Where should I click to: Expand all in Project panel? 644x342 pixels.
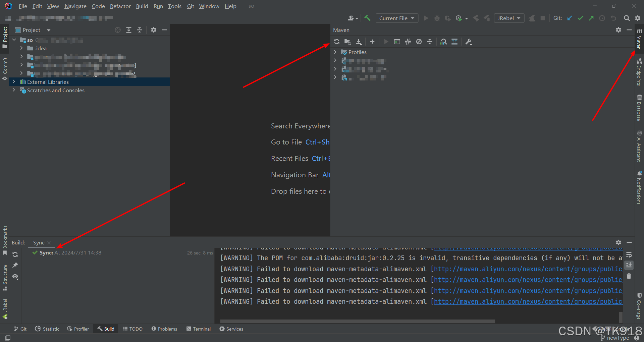(129, 30)
